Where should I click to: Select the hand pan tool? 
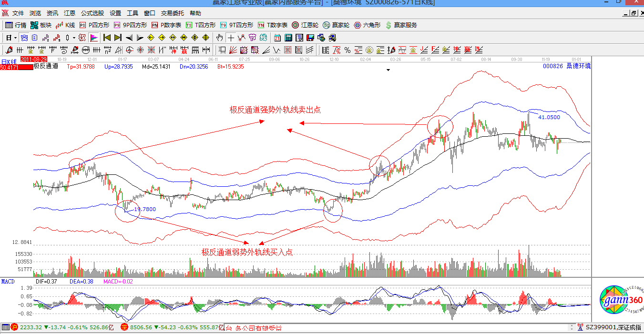(x=219, y=38)
